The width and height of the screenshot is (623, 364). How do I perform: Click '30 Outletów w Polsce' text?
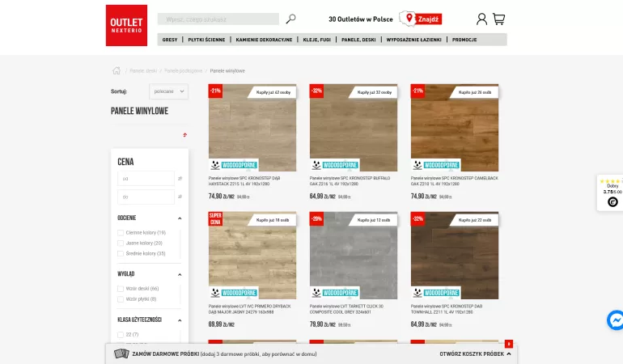(x=360, y=19)
